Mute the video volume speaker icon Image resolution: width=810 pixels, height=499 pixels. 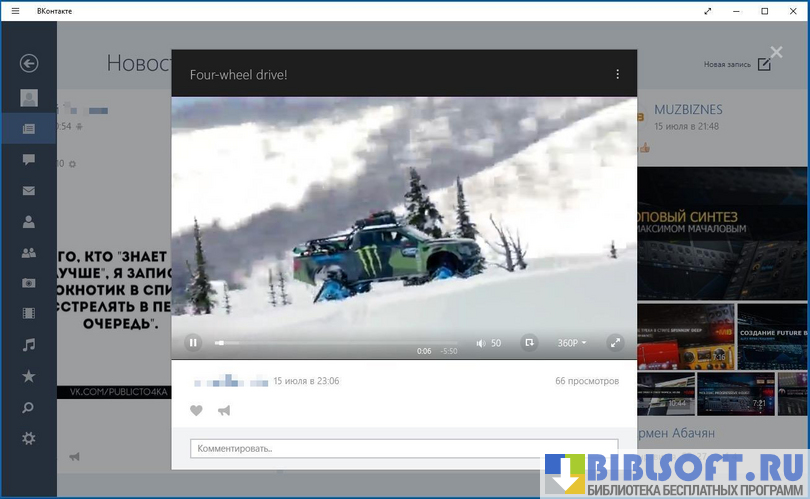pyautogui.click(x=481, y=343)
